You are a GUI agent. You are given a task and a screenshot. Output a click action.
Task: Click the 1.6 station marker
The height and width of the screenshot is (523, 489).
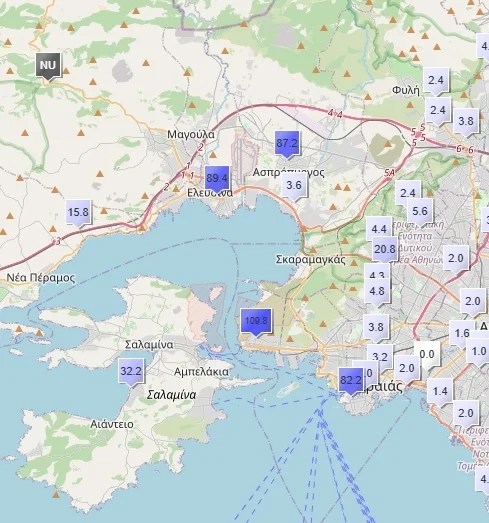461,334
